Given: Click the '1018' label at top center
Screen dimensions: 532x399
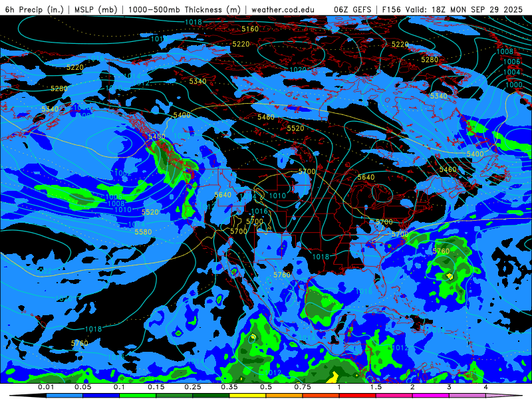Looking at the screenshot, I should (x=194, y=22).
